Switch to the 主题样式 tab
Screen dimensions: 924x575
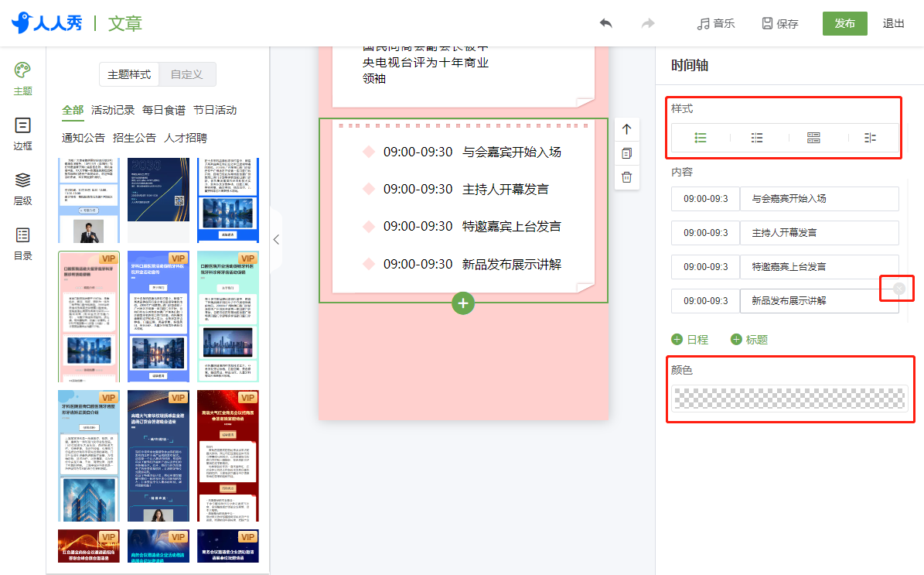[x=129, y=74]
